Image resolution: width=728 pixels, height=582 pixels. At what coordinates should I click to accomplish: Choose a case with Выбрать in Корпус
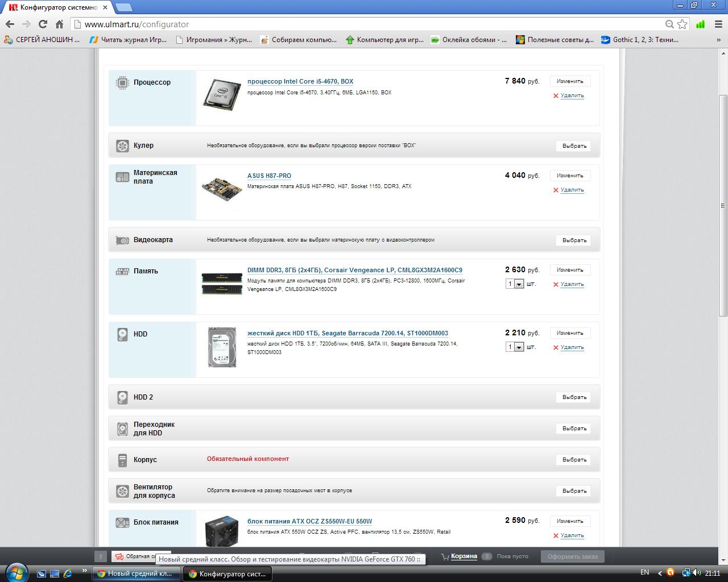click(x=574, y=460)
